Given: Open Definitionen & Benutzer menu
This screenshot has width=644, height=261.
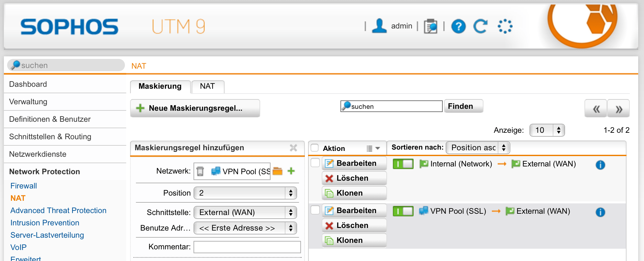Looking at the screenshot, I should pos(65,119).
